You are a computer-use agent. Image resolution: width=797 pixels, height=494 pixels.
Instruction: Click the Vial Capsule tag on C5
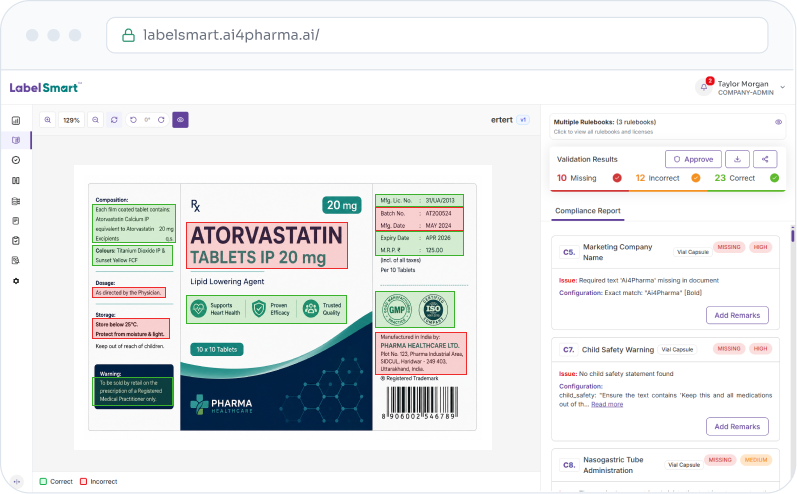693,252
